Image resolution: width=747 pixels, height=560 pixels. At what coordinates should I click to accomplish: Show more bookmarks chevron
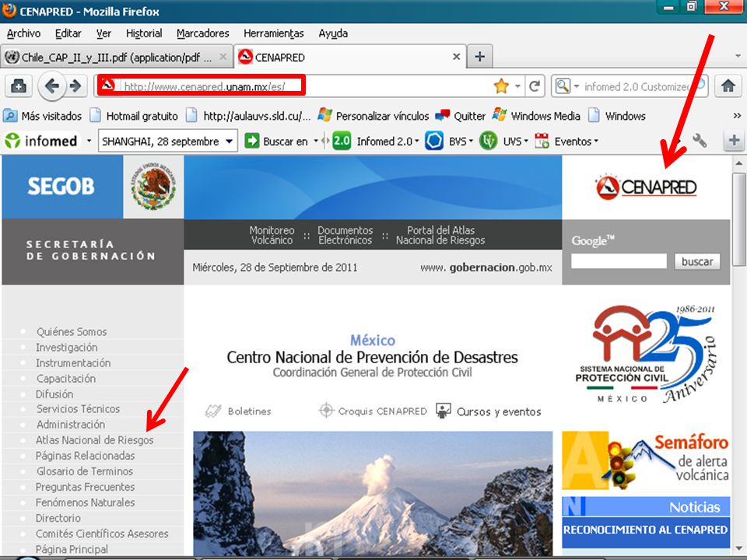pyautogui.click(x=737, y=116)
